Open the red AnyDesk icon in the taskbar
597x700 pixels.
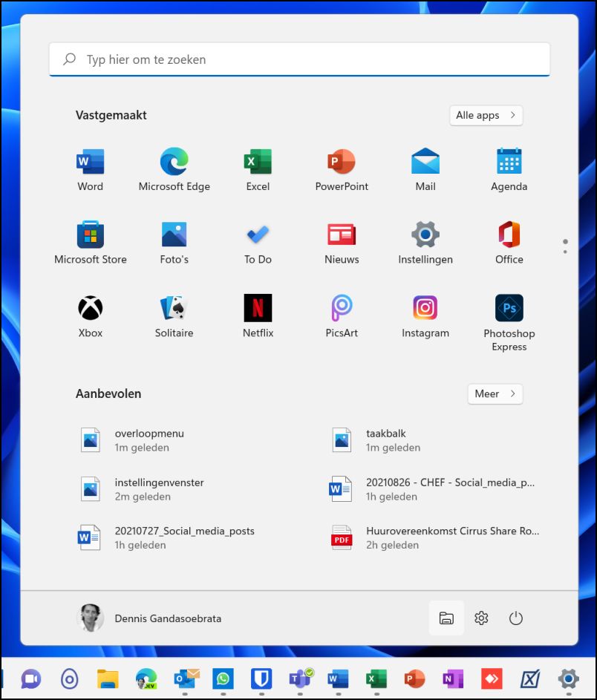[492, 679]
